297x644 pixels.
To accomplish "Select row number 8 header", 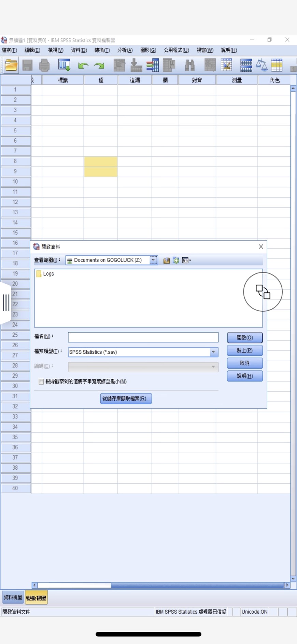I will [15, 161].
